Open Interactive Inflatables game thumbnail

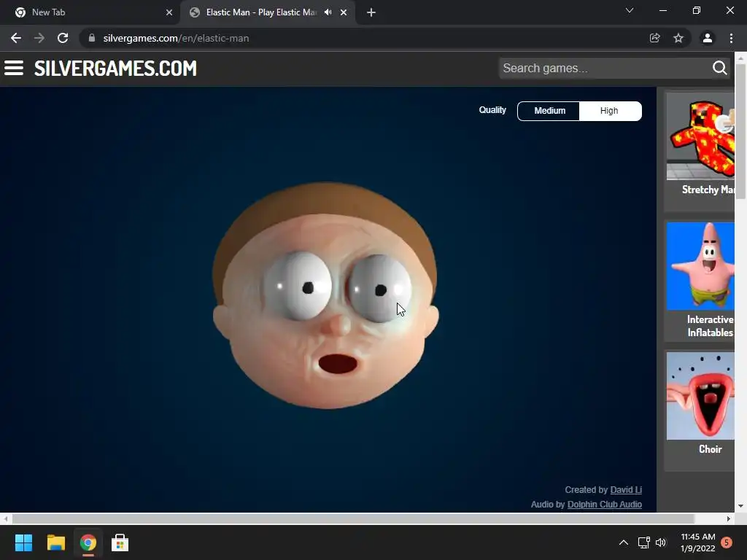click(700, 266)
